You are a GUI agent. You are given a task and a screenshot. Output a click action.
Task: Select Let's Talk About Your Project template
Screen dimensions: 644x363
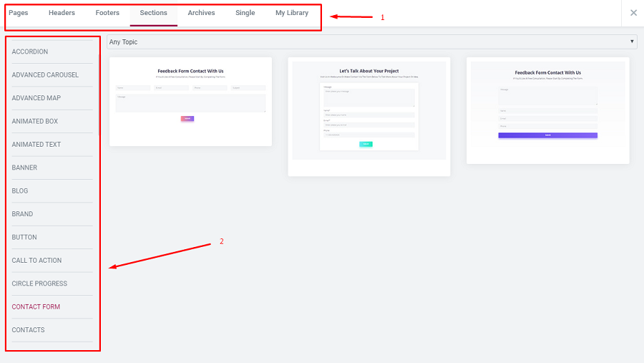point(369,115)
